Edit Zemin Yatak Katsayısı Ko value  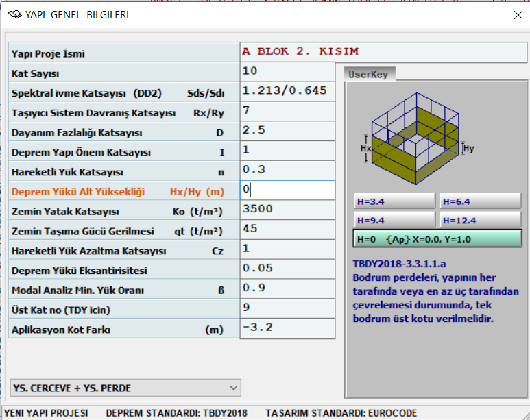(x=287, y=210)
